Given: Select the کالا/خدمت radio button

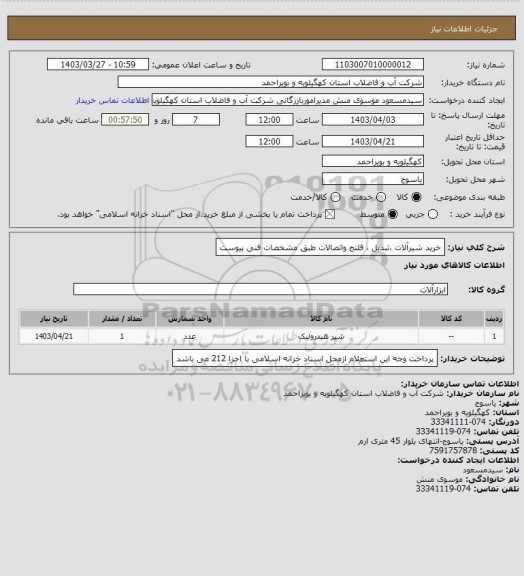Looking at the screenshot, I should tap(335, 197).
